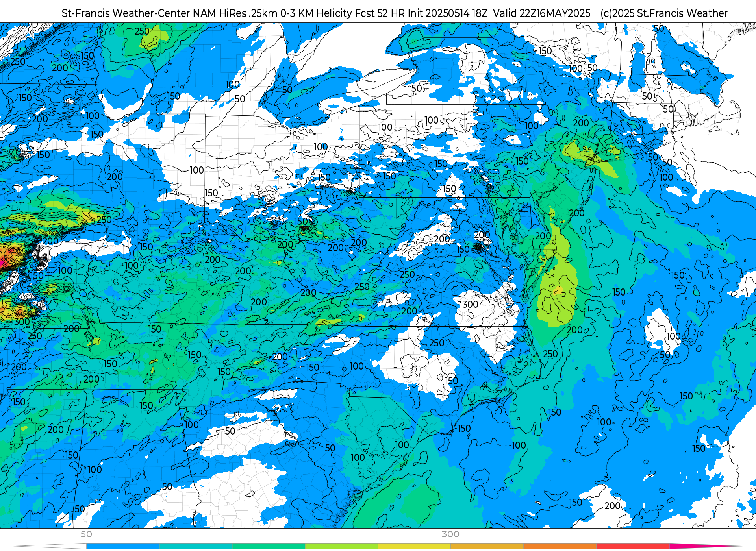Click the dark orange segment of the color scale
Screen dimensions: 756x551
pyautogui.click(x=560, y=546)
